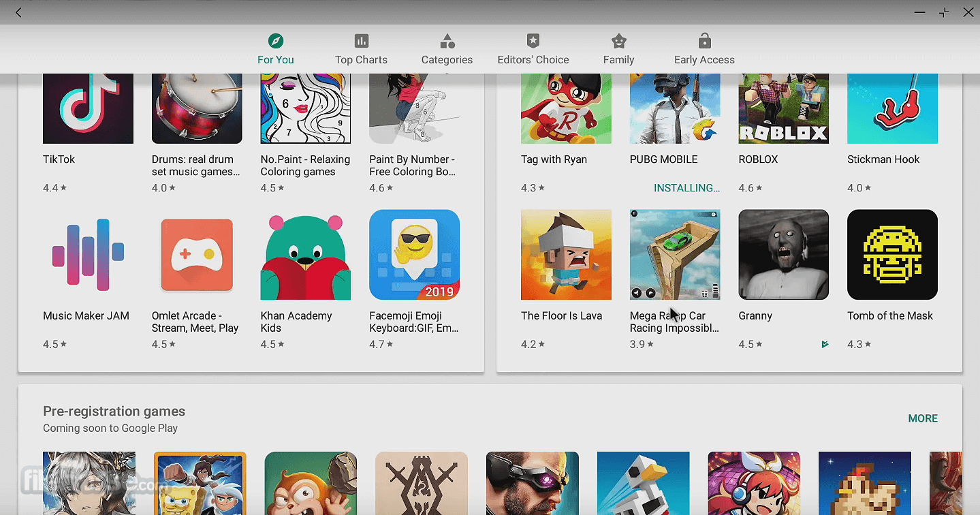Click the 'Stickman Hook' app name
Image resolution: width=980 pixels, height=515 pixels.
(883, 159)
